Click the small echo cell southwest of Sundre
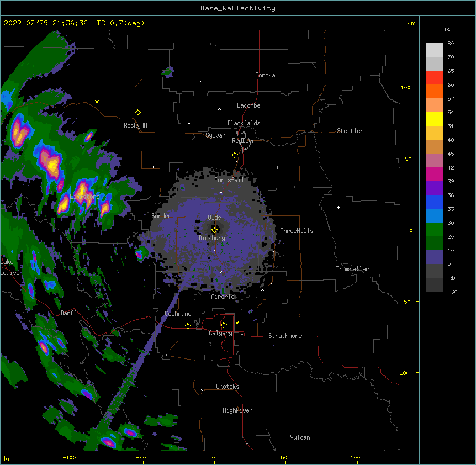 point(140,253)
